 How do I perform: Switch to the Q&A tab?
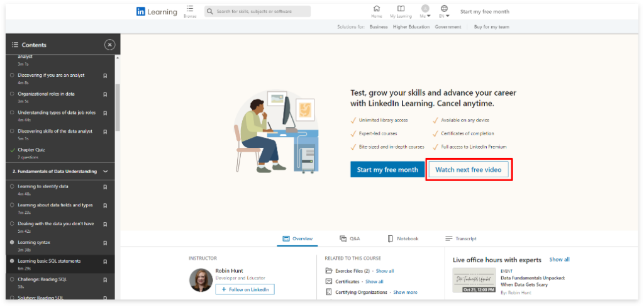coord(350,238)
